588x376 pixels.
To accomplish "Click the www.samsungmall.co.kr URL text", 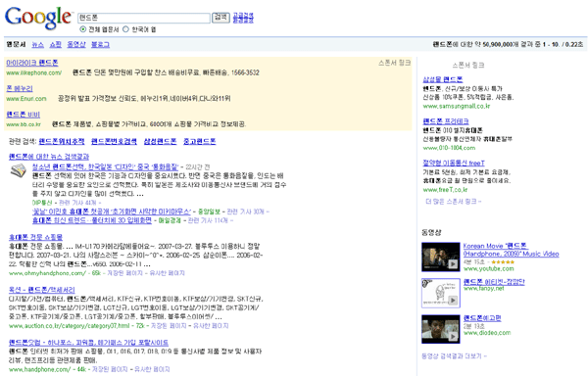I will [x=457, y=107].
